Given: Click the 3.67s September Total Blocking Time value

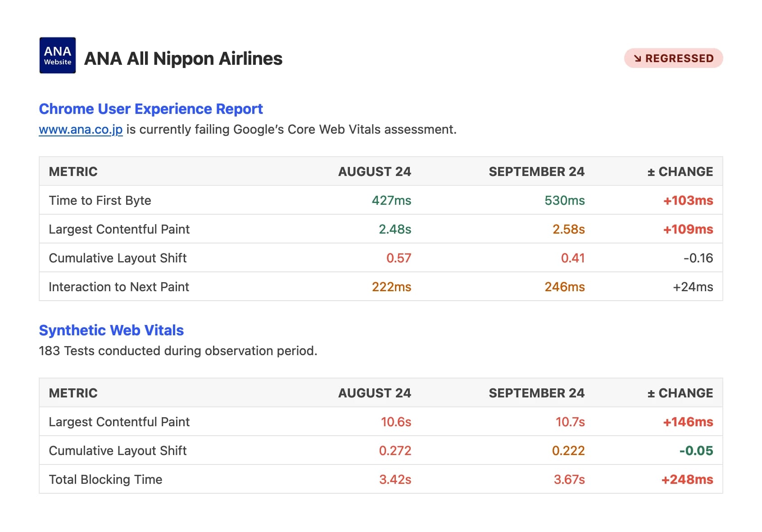Looking at the screenshot, I should (x=569, y=480).
